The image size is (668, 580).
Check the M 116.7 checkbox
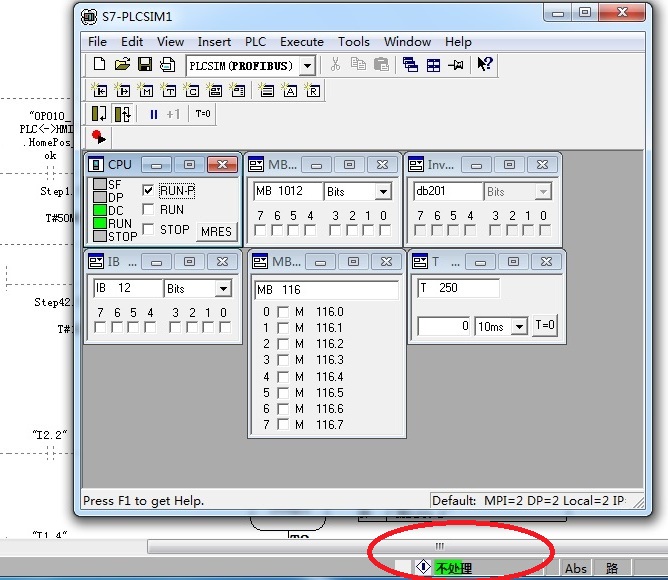pyautogui.click(x=283, y=424)
